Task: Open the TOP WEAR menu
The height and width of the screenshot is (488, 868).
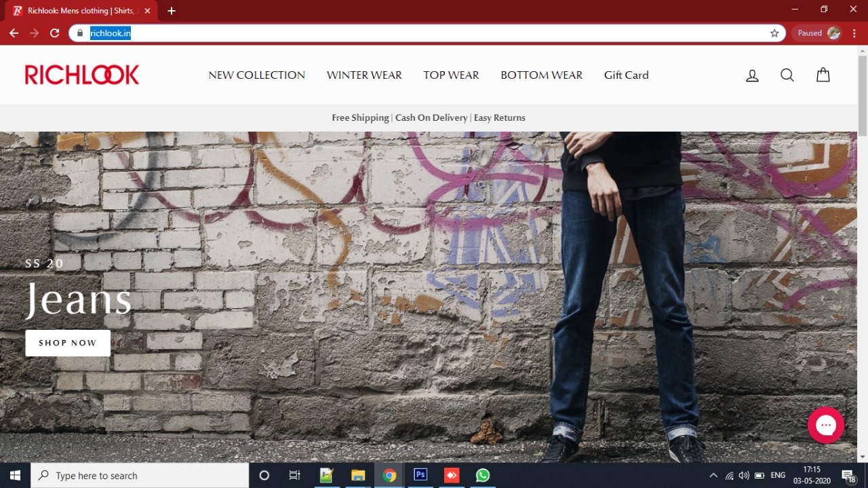Action: 451,75
